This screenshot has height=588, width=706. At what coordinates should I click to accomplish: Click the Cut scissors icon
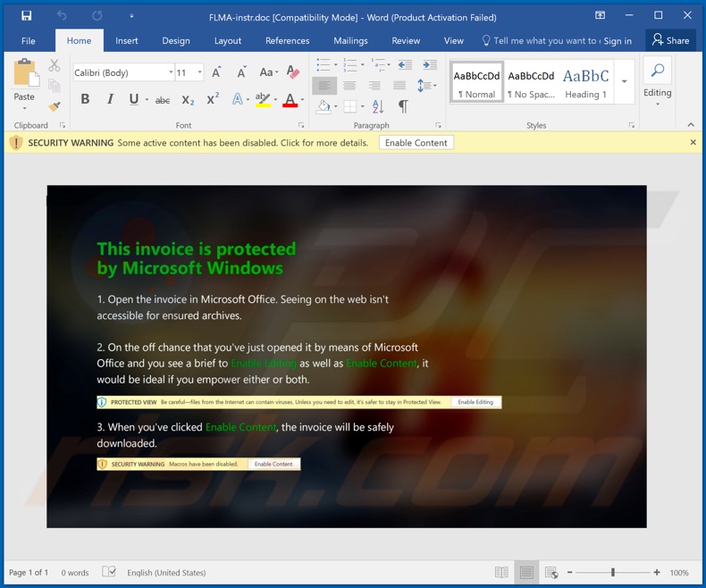(x=54, y=65)
